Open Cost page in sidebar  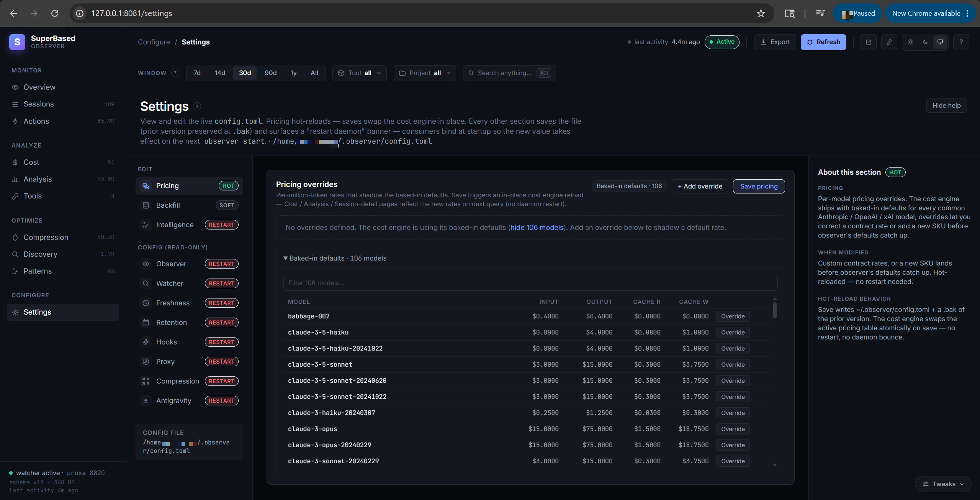point(63,162)
